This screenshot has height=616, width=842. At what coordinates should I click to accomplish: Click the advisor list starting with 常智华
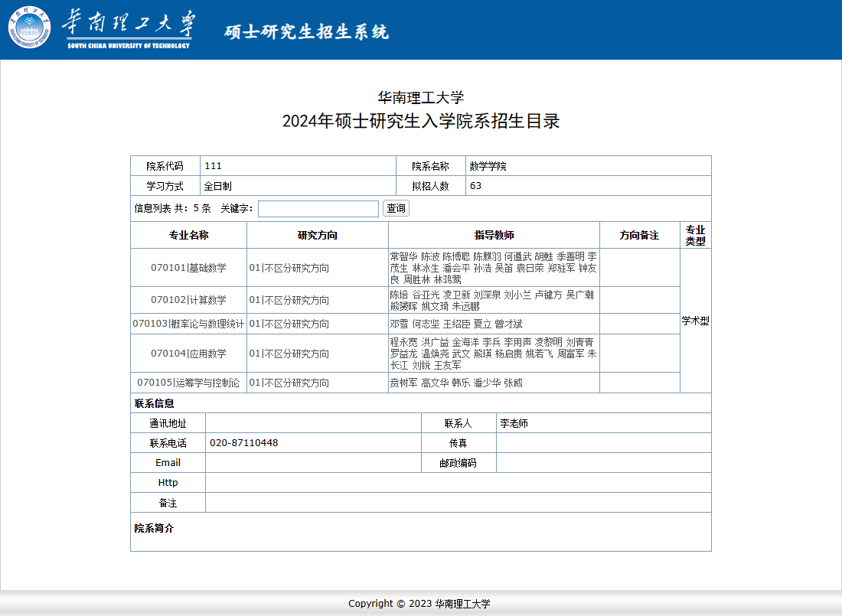coord(494,268)
